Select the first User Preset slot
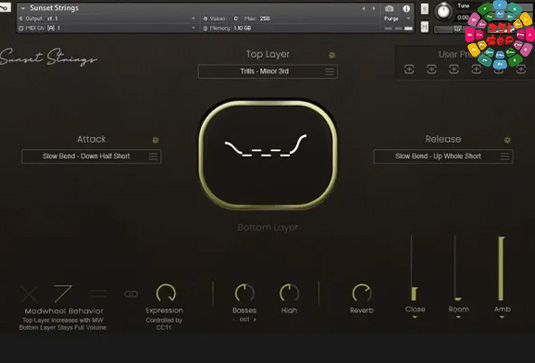The width and height of the screenshot is (535, 363). point(409,69)
